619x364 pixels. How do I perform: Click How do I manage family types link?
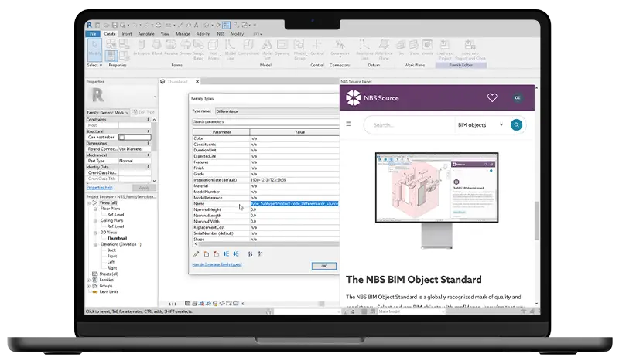(217, 264)
